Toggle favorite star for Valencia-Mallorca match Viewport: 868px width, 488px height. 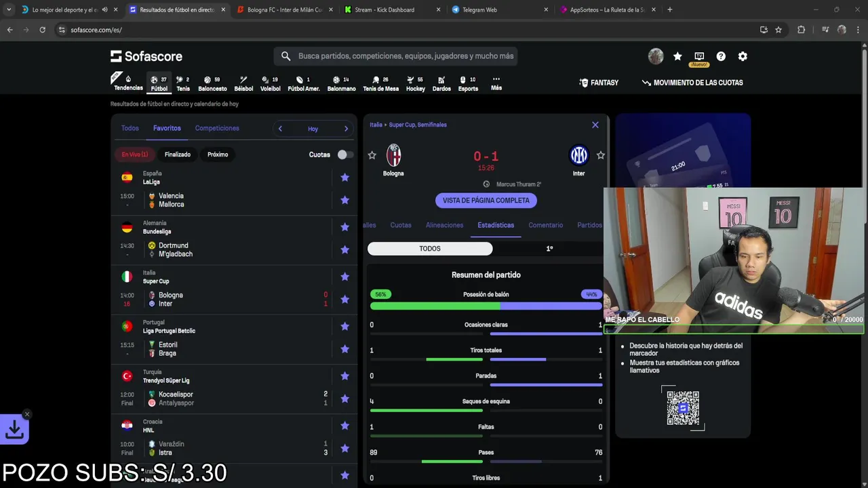click(344, 200)
